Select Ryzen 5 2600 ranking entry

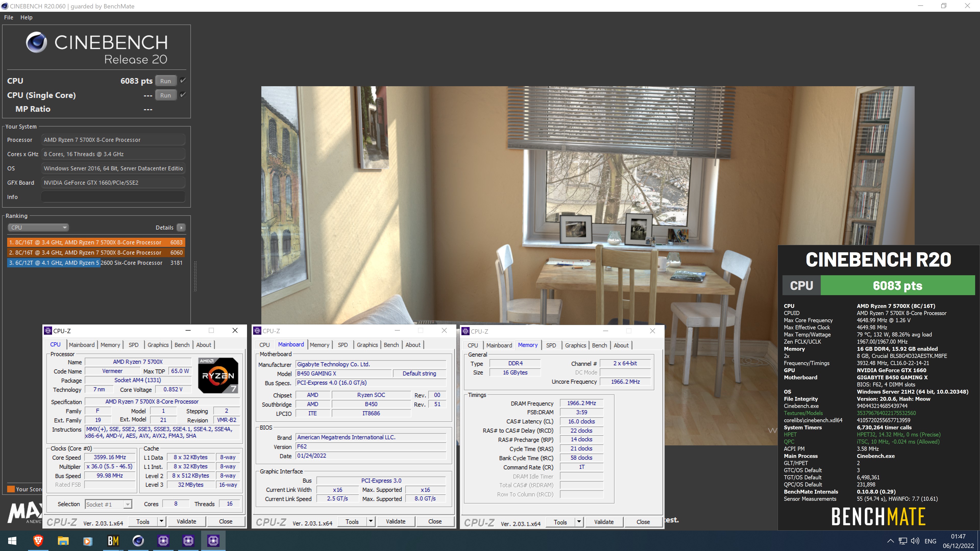96,263
